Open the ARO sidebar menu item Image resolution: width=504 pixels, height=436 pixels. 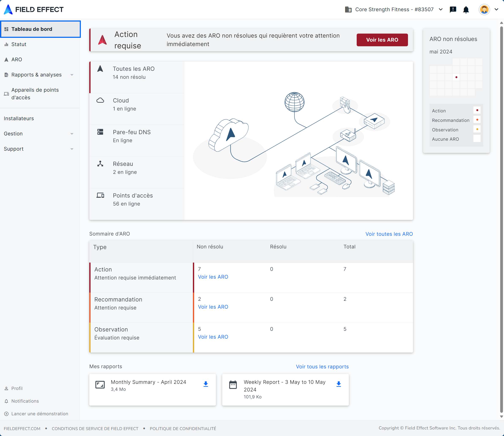click(x=16, y=59)
